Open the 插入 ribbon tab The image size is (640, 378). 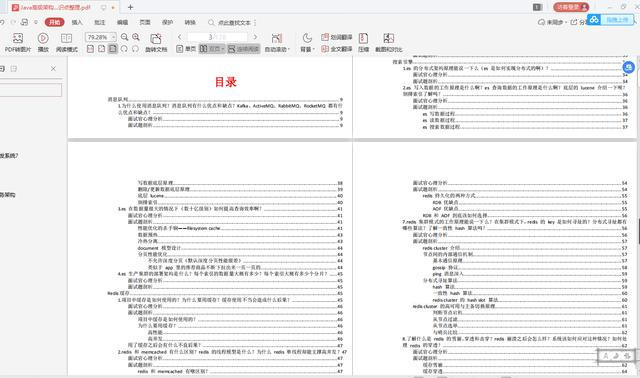[77, 22]
